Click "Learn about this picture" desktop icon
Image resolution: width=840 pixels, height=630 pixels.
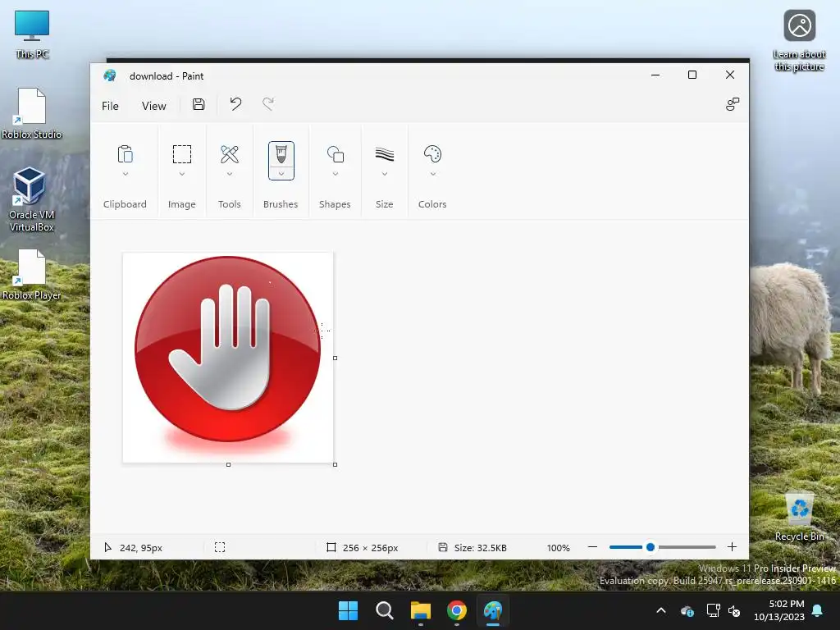799,41
